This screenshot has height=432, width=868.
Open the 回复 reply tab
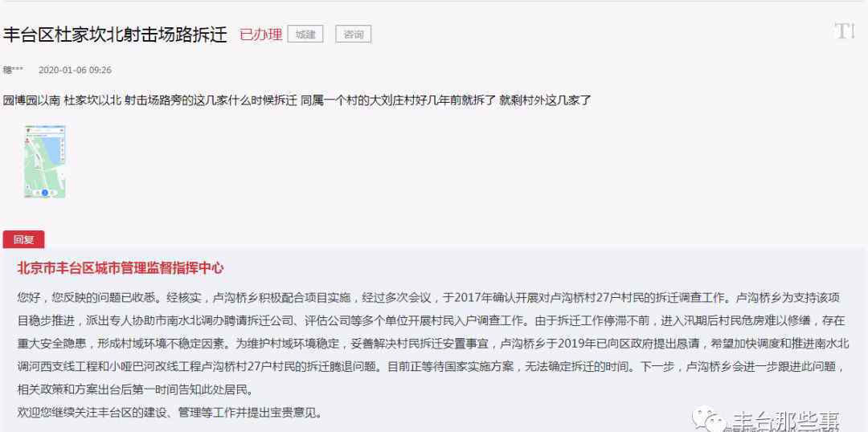click(x=24, y=239)
